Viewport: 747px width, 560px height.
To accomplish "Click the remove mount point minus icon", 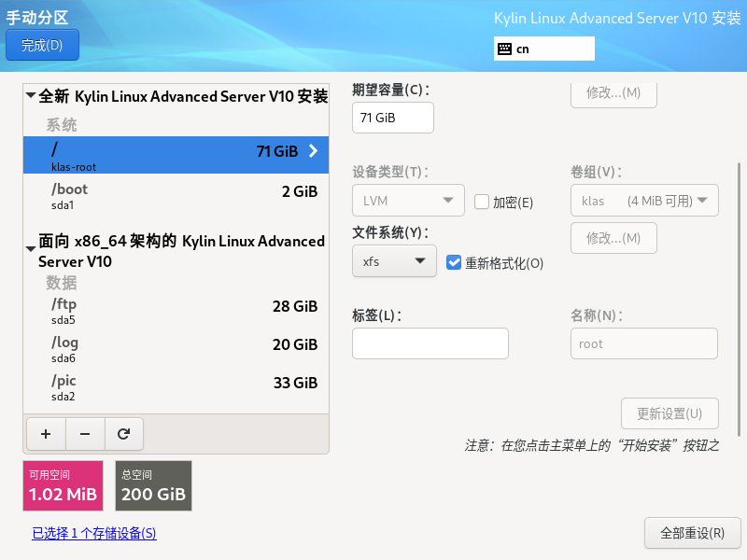I will (85, 433).
